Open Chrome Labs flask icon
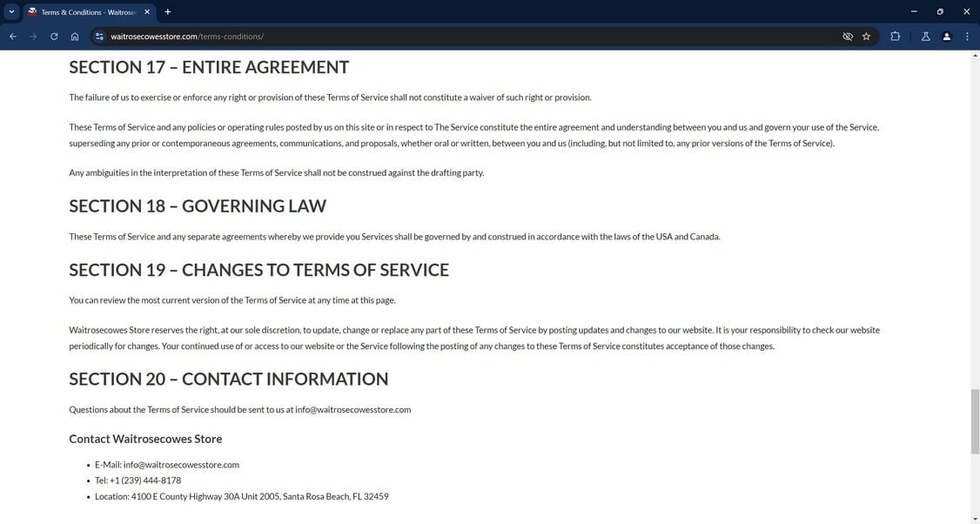 (926, 37)
